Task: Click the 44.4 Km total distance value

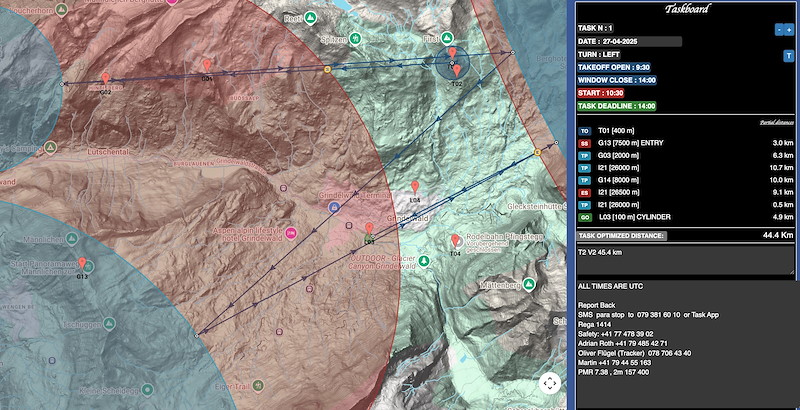Action: [x=778, y=235]
